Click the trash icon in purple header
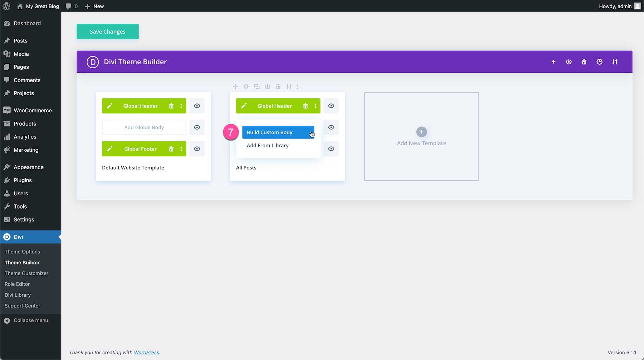This screenshot has height=360, width=644. [584, 62]
